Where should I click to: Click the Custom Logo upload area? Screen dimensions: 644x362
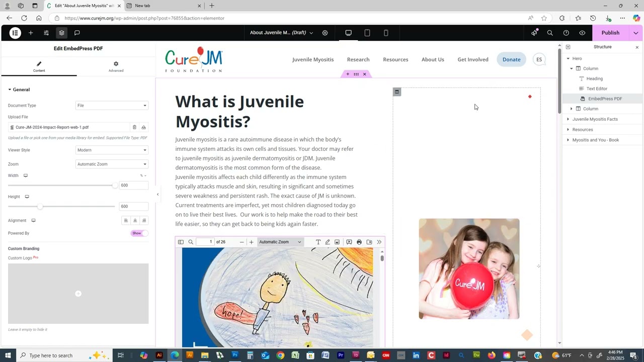78,294
